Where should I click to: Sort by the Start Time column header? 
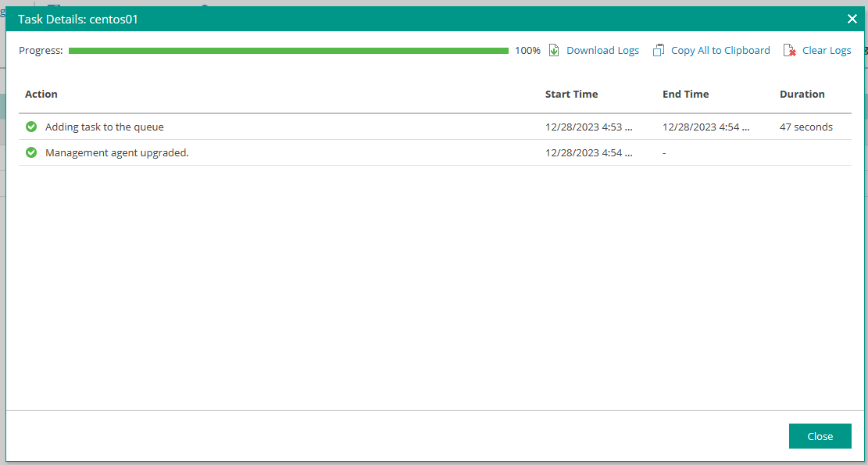pos(571,94)
